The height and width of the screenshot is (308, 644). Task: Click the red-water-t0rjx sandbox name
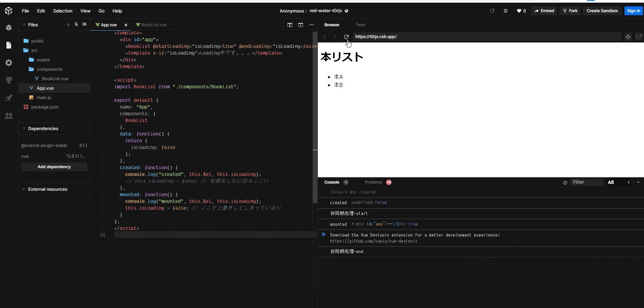(x=326, y=11)
